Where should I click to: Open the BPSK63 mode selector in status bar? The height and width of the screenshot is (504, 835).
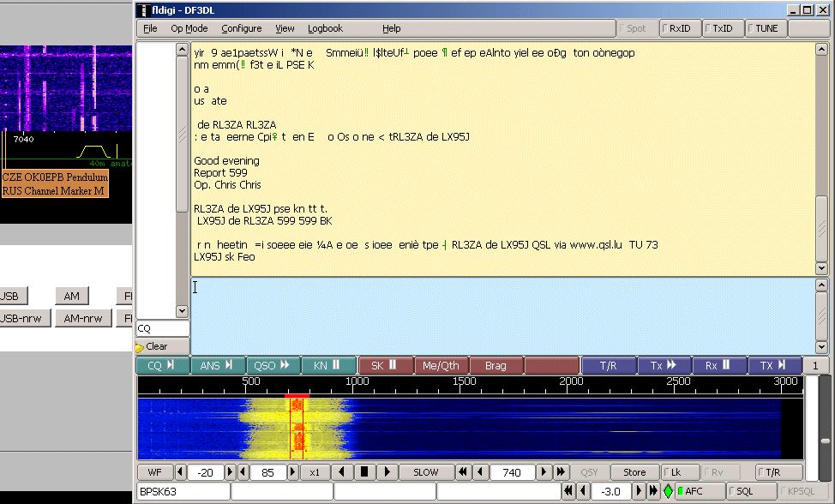(x=183, y=491)
